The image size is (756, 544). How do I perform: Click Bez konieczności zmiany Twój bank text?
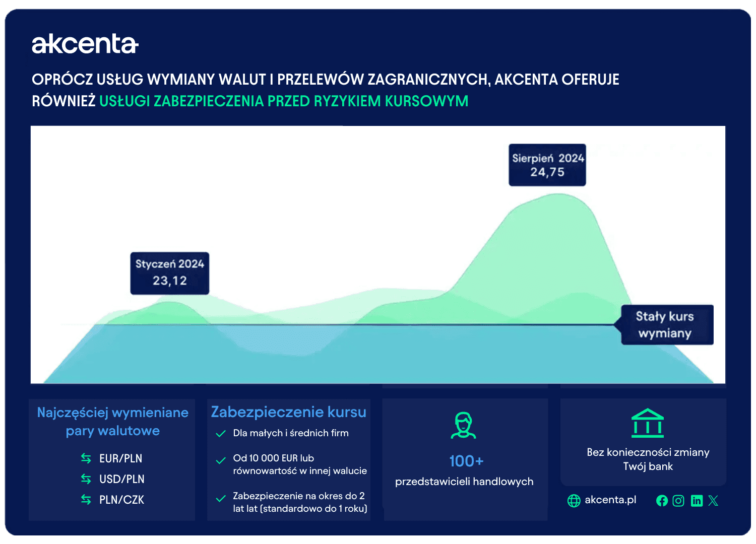pos(648,459)
